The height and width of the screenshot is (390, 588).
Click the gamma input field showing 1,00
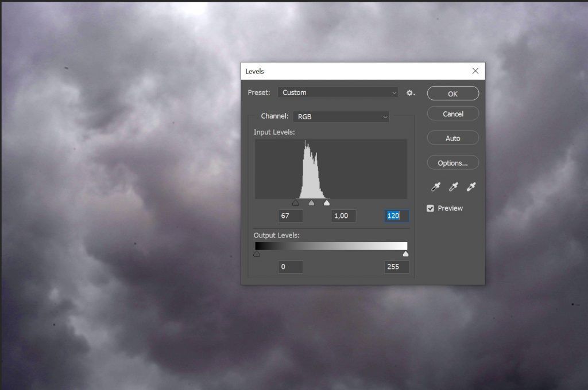click(x=343, y=216)
